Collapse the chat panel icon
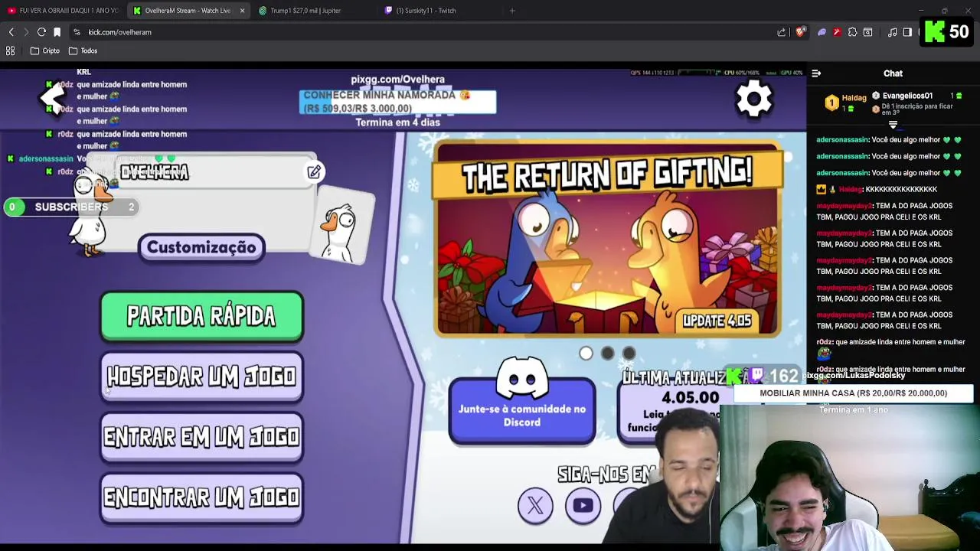This screenshot has width=980, height=551. 816,73
